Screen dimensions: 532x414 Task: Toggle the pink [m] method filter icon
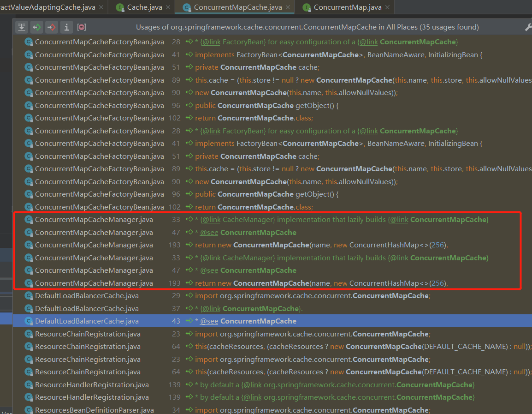click(82, 27)
